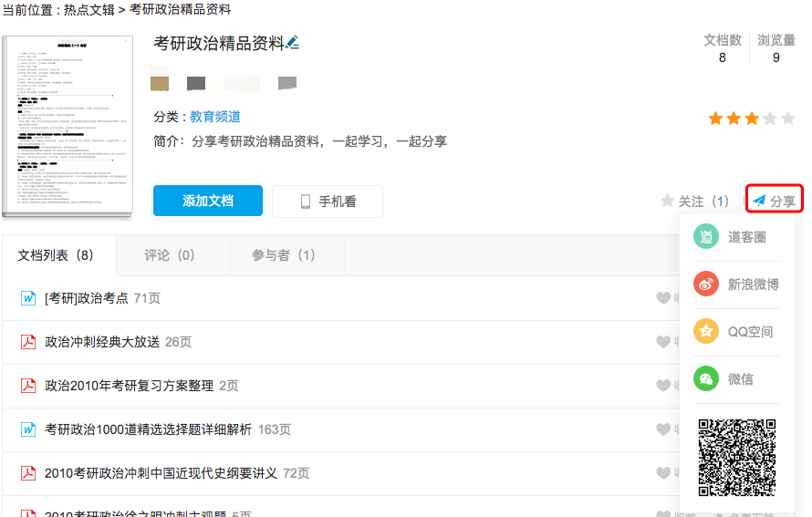Select the 微信 share icon

point(706,379)
